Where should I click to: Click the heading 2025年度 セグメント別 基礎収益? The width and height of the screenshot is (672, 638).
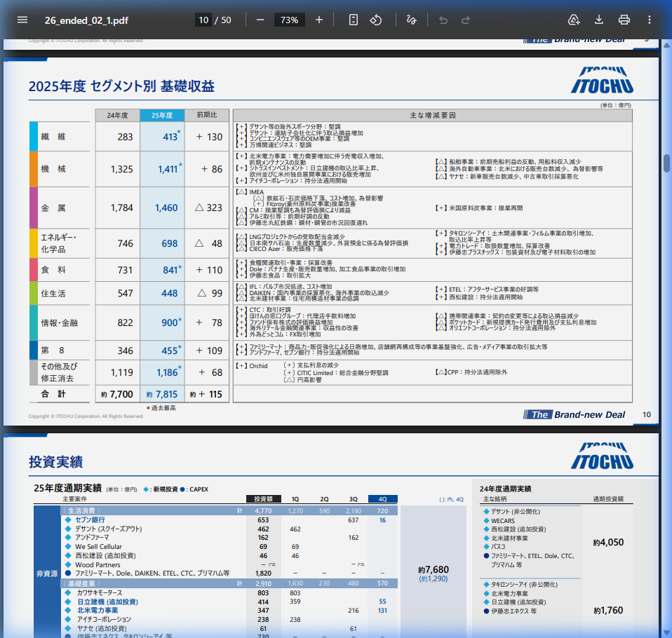pyautogui.click(x=121, y=86)
